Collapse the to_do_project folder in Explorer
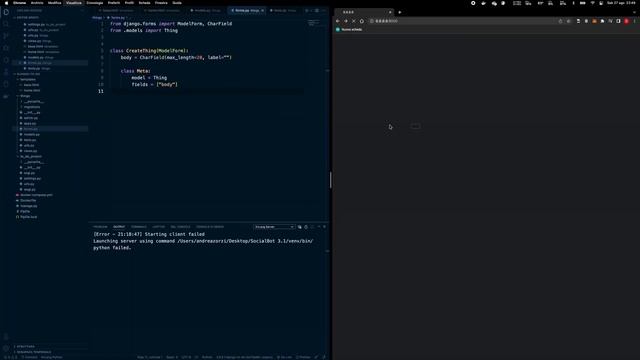The height and width of the screenshot is (360, 640). [31, 156]
